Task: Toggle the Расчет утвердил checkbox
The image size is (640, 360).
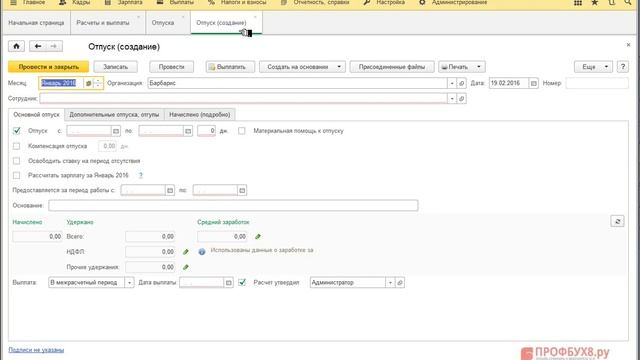Action: point(242,282)
